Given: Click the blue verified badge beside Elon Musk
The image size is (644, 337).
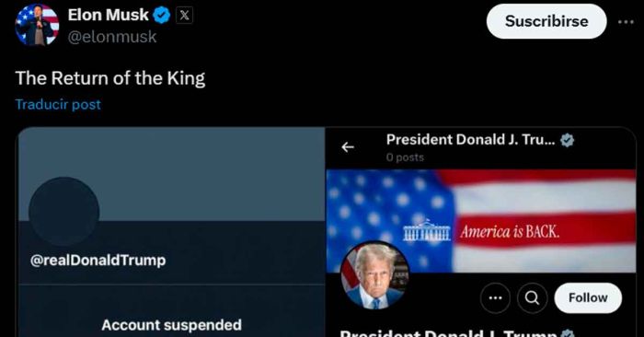Looking at the screenshot, I should (x=161, y=16).
